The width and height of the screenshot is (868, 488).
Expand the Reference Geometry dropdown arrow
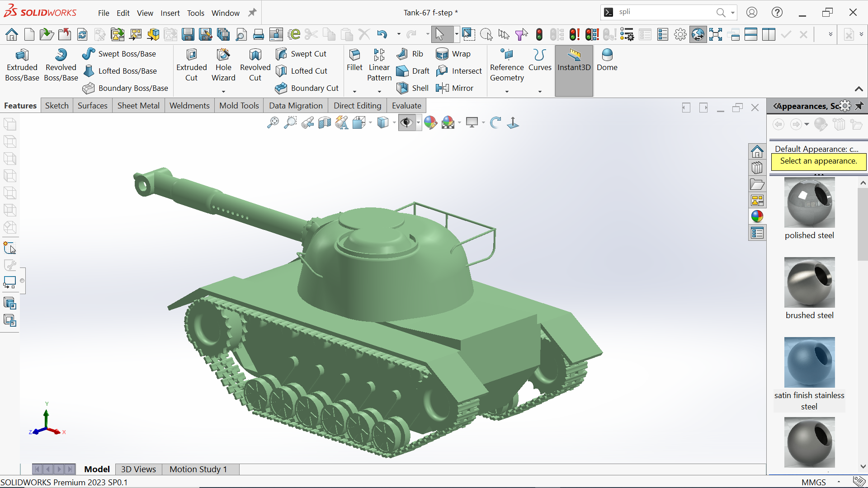[507, 92]
